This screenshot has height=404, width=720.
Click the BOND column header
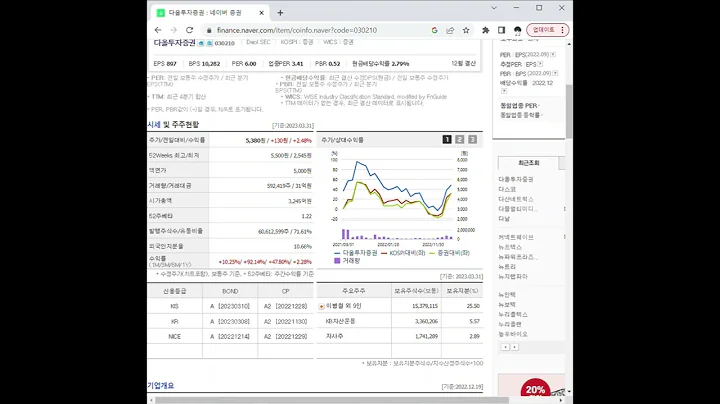[230, 292]
